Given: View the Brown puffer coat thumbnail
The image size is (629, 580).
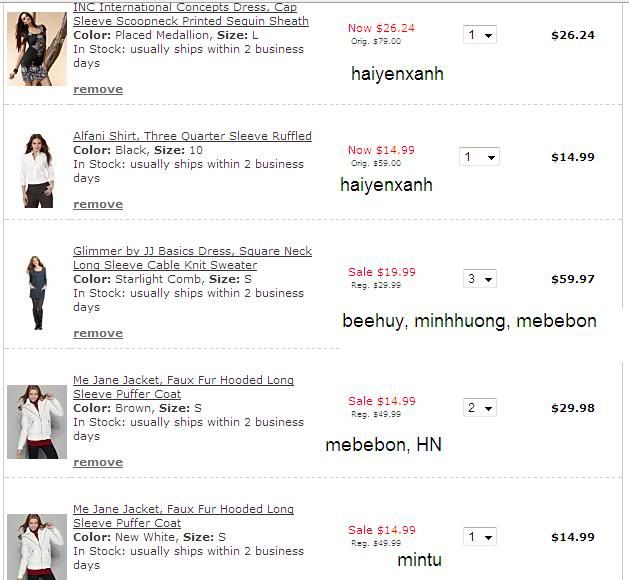Looking at the screenshot, I should coord(37,421).
